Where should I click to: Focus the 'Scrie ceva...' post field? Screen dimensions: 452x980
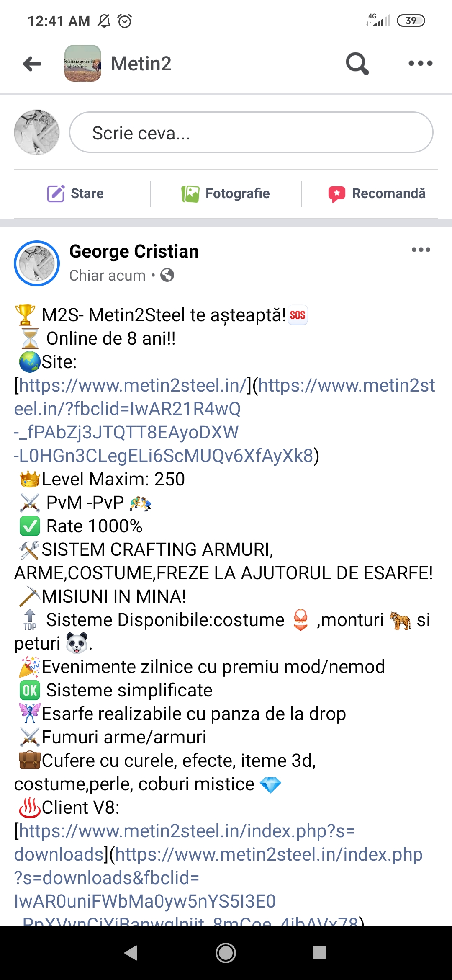tap(251, 132)
